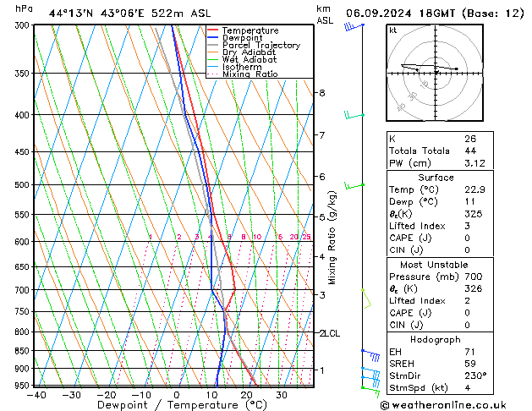Click the '2LCL' altitude marker
The height and width of the screenshot is (411, 532).
(x=330, y=333)
